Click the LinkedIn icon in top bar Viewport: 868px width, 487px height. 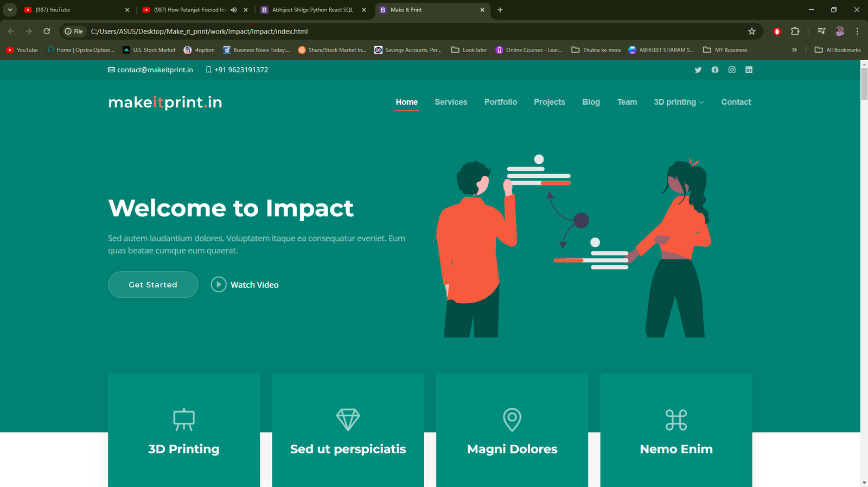pyautogui.click(x=749, y=70)
